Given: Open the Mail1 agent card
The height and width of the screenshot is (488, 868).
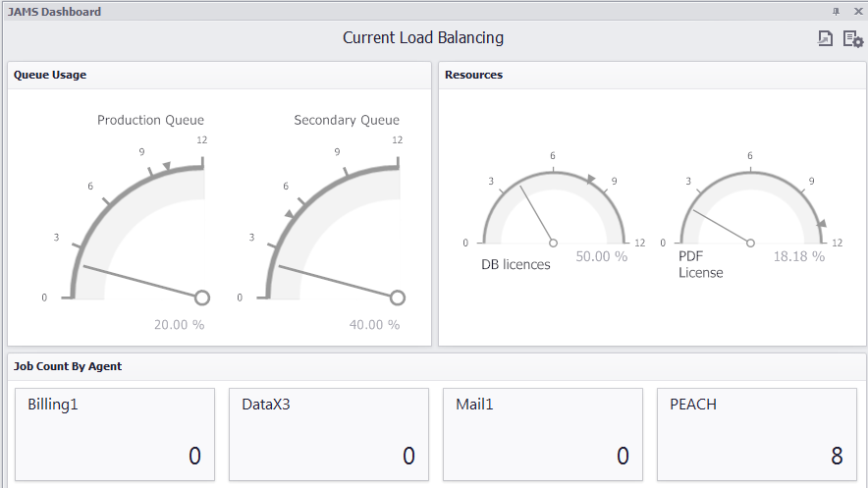Looking at the screenshot, I should click(x=543, y=434).
